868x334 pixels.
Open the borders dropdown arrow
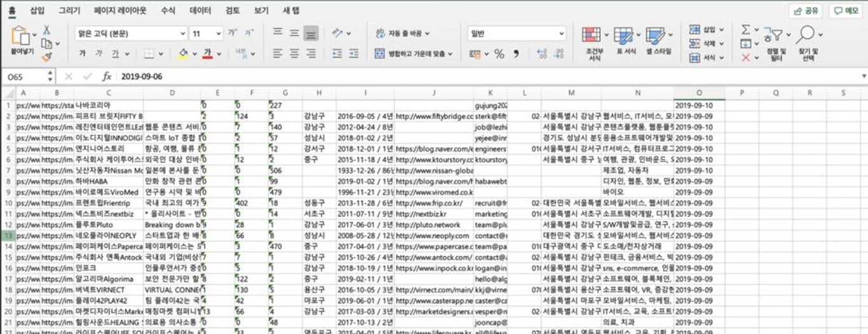(x=161, y=54)
